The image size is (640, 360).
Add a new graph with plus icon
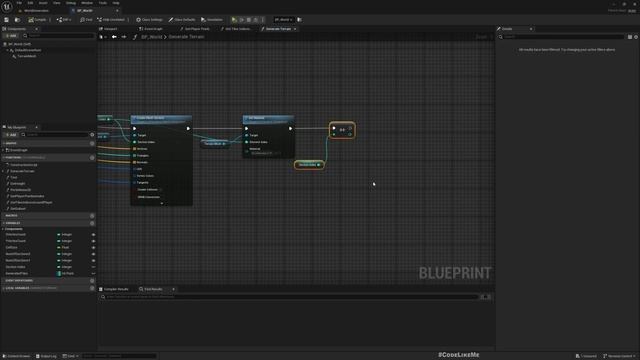[92, 144]
